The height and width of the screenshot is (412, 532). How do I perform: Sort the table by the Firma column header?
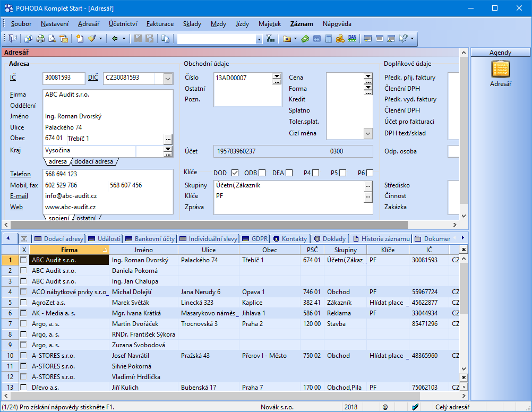coord(69,250)
